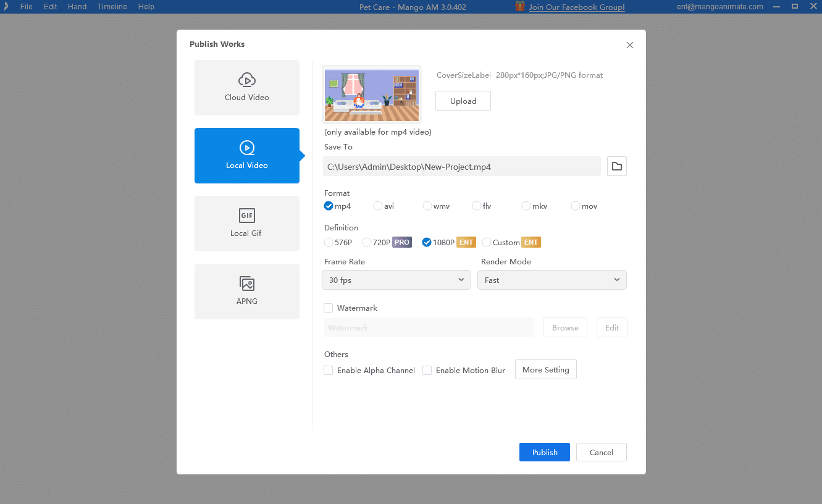This screenshot has width=822, height=504.
Task: Switch to the APNG export option
Action: tap(246, 292)
